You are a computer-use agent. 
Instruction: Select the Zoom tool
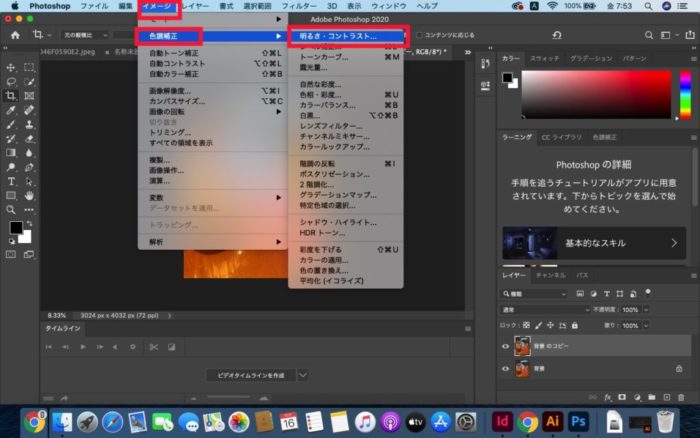(11, 210)
